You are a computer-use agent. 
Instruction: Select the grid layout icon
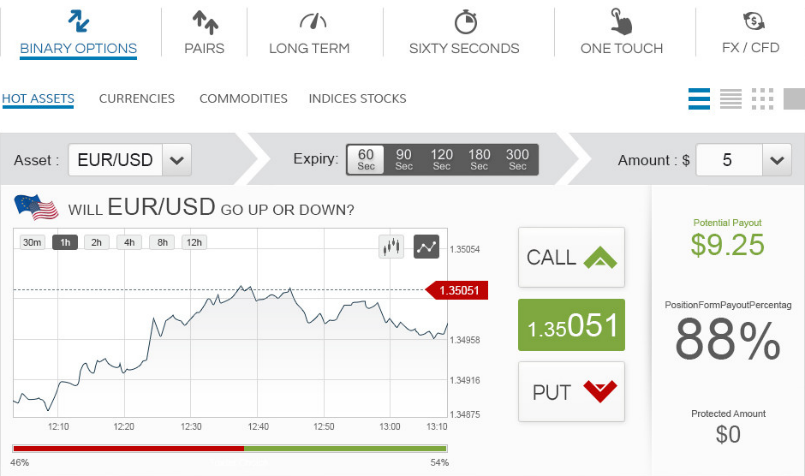click(762, 99)
